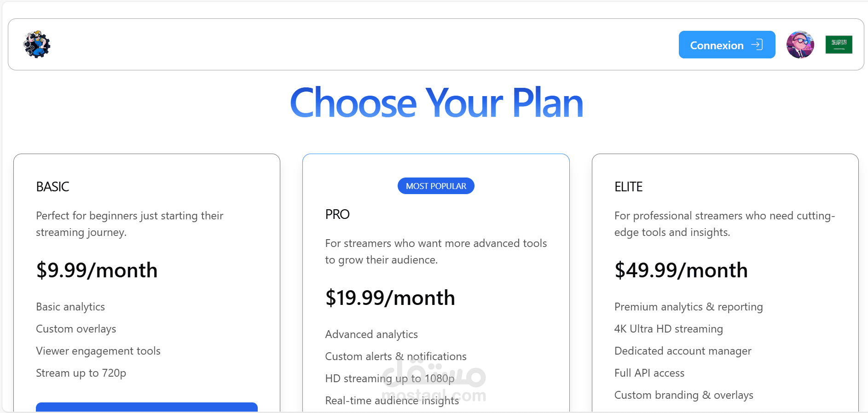Click the $49.99/month price
Image resolution: width=868 pixels, height=413 pixels.
[681, 270]
